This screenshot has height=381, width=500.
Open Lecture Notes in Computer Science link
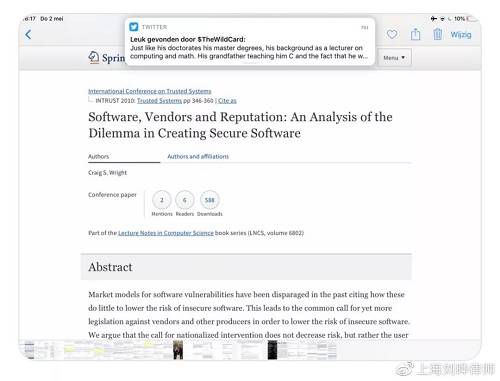pos(166,233)
